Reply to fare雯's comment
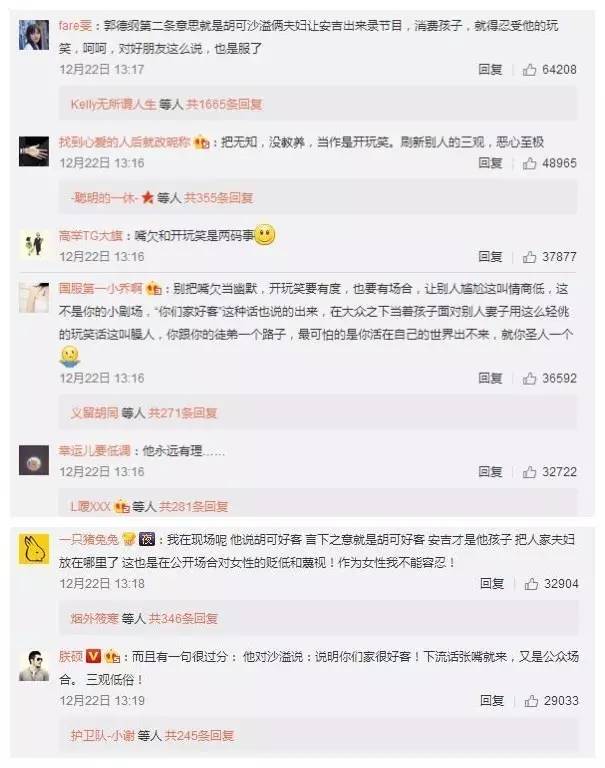 490,70
